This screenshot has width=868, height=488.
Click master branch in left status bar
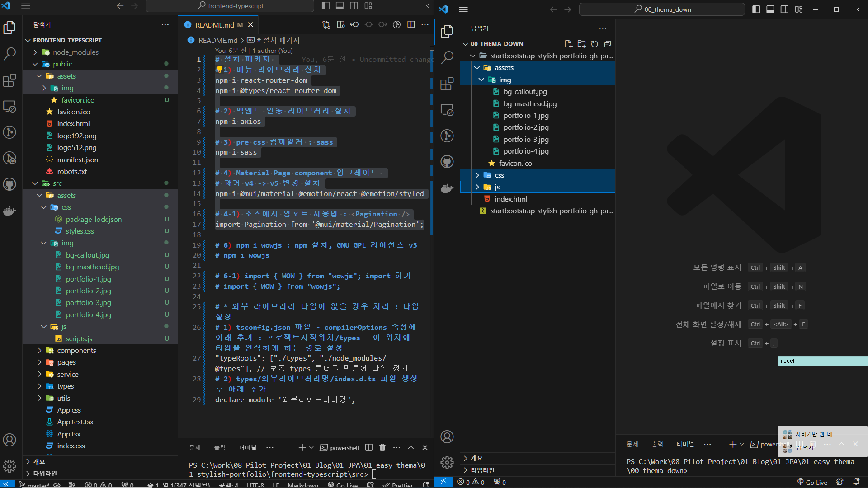[34, 485]
